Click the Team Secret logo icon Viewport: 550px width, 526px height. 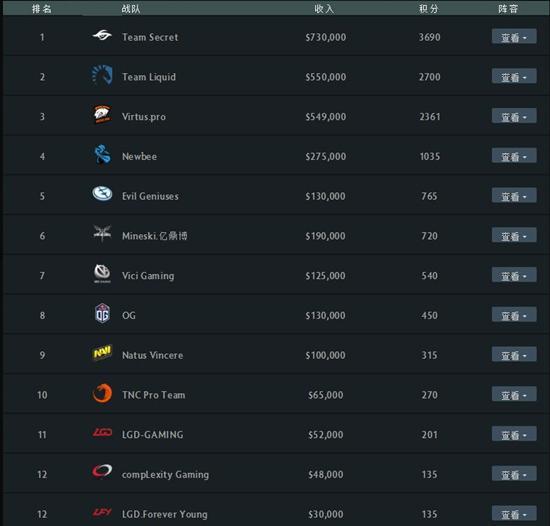[x=102, y=35]
